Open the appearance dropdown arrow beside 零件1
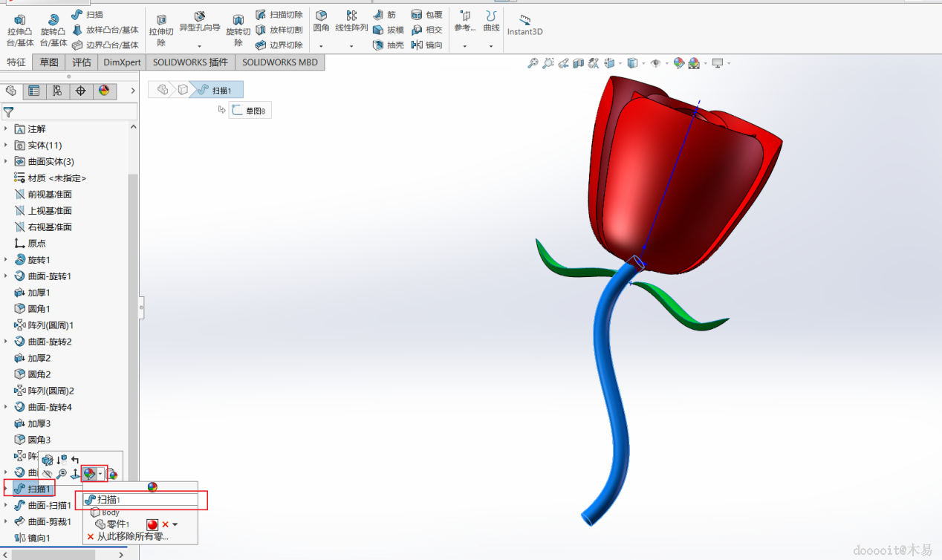Screen dimensions: 942x560 click(175, 524)
